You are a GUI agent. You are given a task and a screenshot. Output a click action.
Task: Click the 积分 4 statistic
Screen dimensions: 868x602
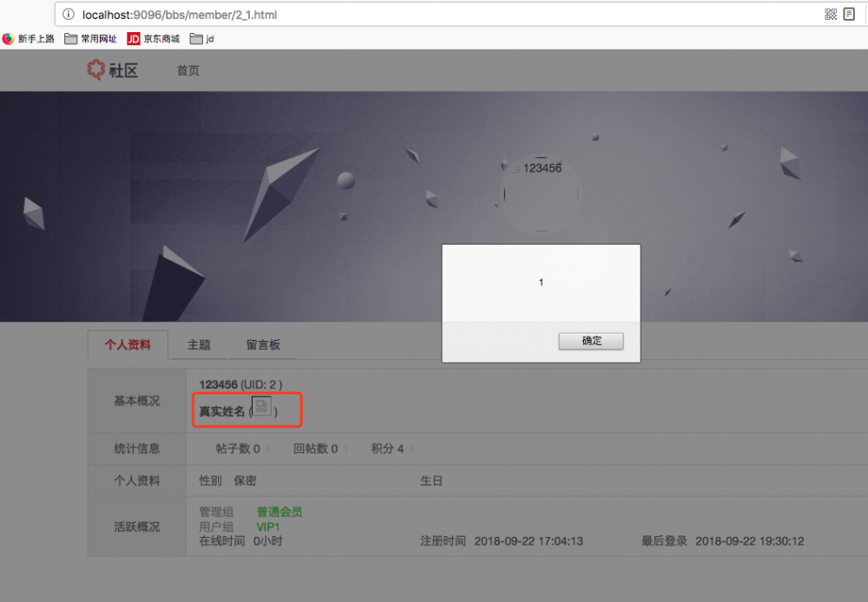click(x=387, y=448)
